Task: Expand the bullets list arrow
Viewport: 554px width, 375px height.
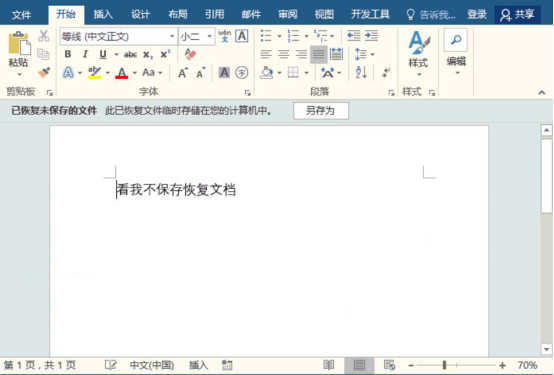Action: pyautogui.click(x=279, y=36)
